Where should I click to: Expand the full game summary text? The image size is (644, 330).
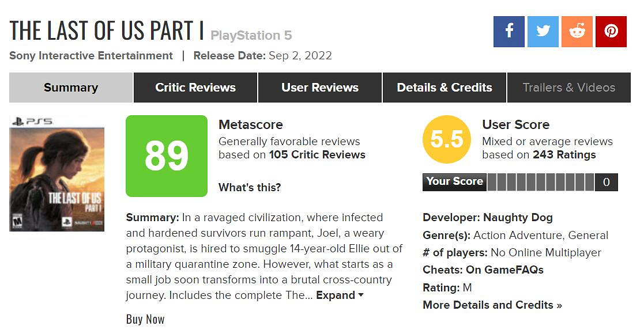point(340,295)
